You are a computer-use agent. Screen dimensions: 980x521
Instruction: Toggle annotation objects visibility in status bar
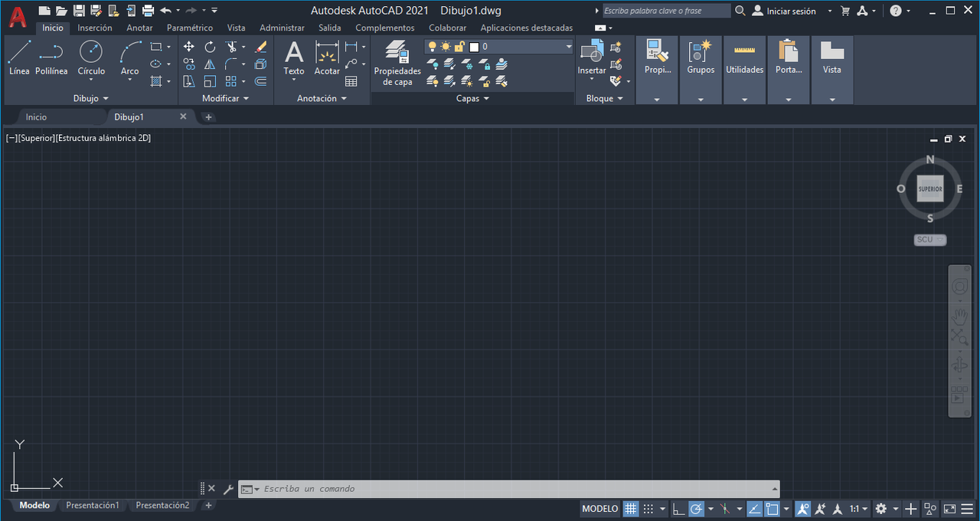click(x=802, y=509)
